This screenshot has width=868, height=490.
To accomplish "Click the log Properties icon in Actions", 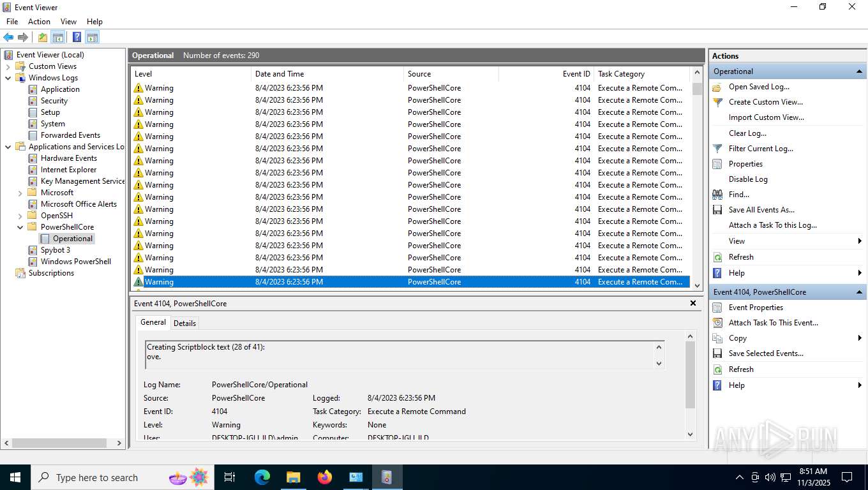I will tap(717, 164).
